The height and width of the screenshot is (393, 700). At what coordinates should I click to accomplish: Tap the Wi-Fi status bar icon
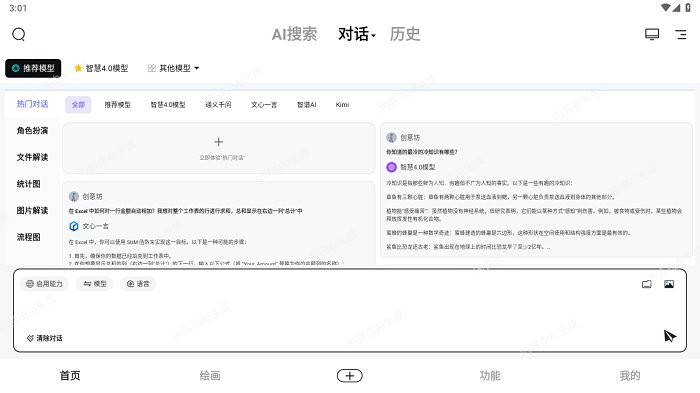point(666,8)
